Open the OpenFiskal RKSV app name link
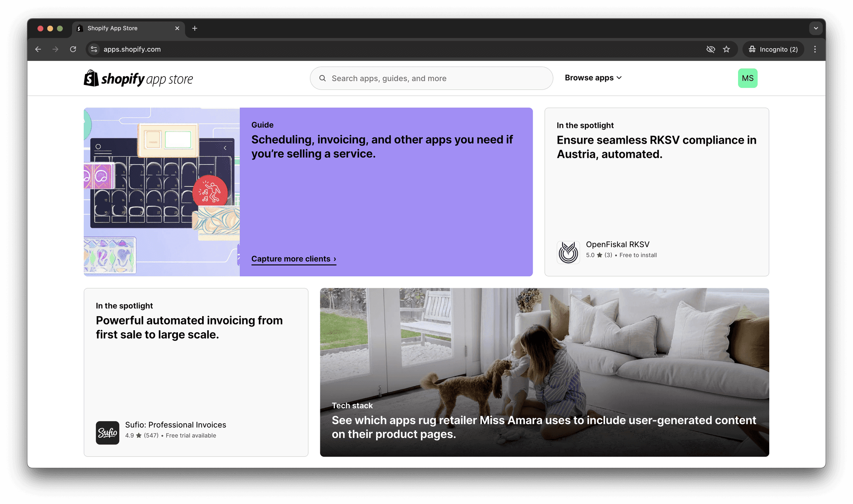The height and width of the screenshot is (504, 853). (618, 245)
